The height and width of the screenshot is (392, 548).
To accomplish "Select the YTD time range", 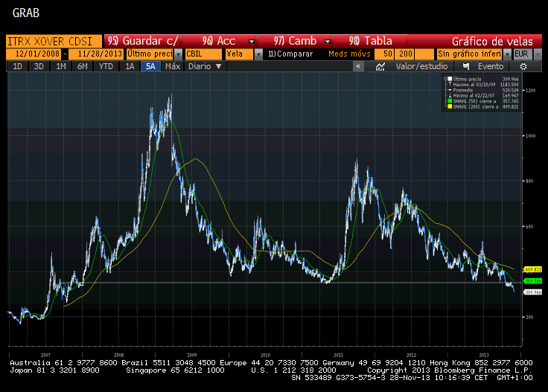I will [106, 66].
